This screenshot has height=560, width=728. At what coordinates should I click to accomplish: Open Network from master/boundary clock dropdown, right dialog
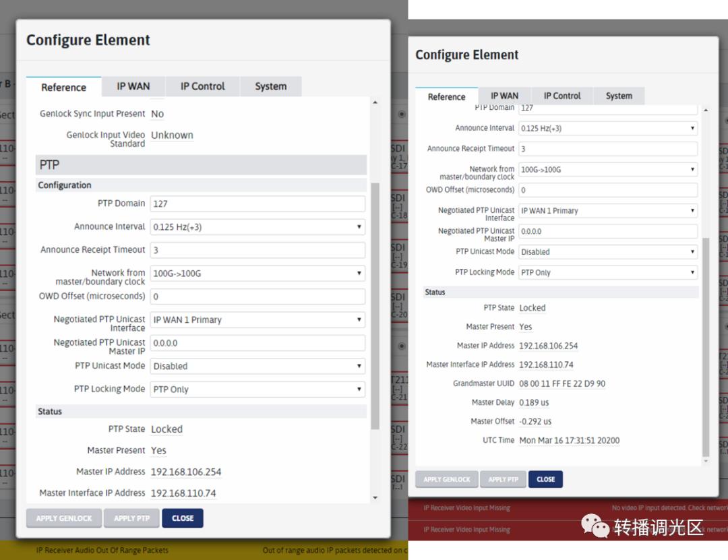tap(608, 170)
